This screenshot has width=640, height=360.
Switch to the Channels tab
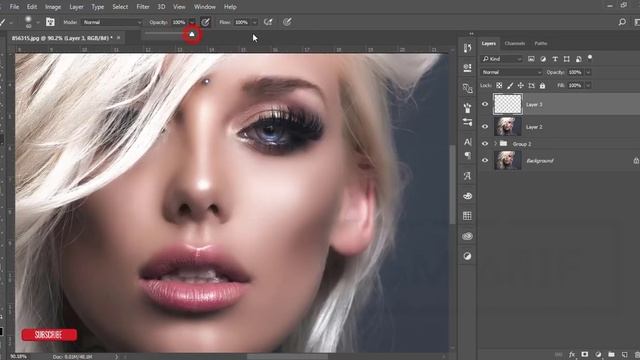pyautogui.click(x=514, y=43)
